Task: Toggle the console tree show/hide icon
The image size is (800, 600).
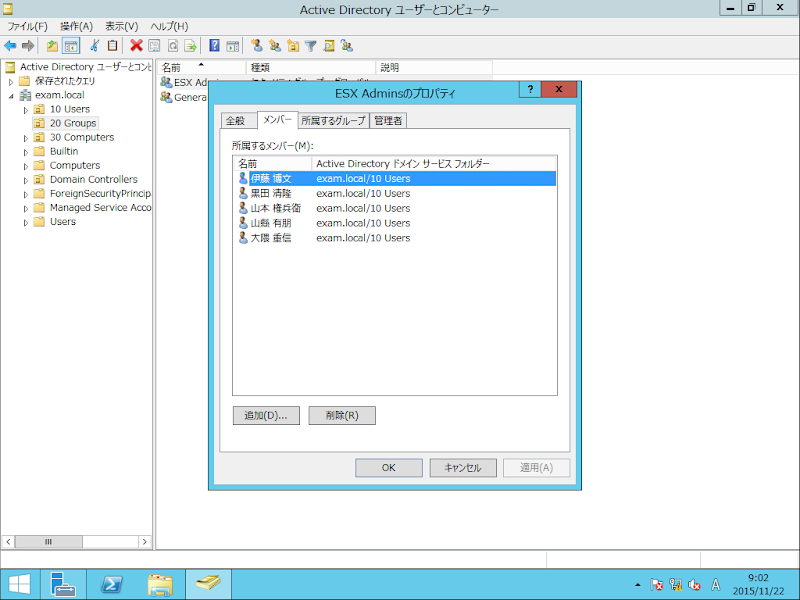Action: 71,46
